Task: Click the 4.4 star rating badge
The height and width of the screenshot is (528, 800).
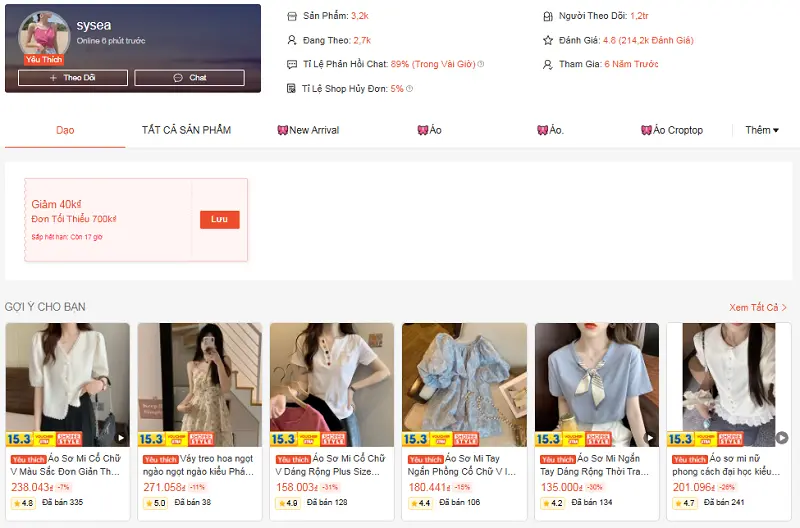Action: tap(420, 504)
